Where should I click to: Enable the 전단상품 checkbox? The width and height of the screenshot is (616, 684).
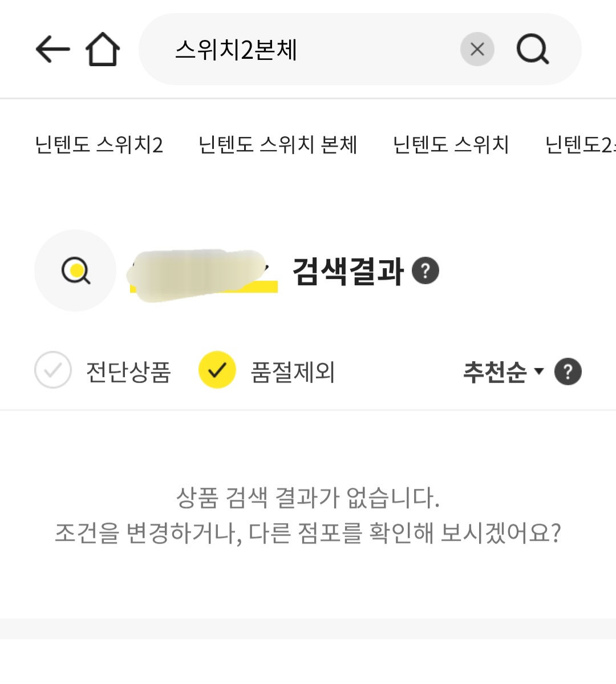53,370
